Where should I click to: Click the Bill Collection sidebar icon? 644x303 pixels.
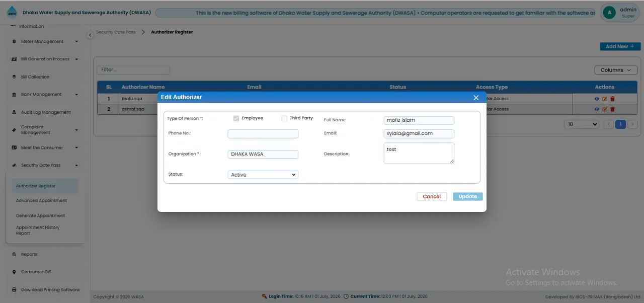point(14,77)
